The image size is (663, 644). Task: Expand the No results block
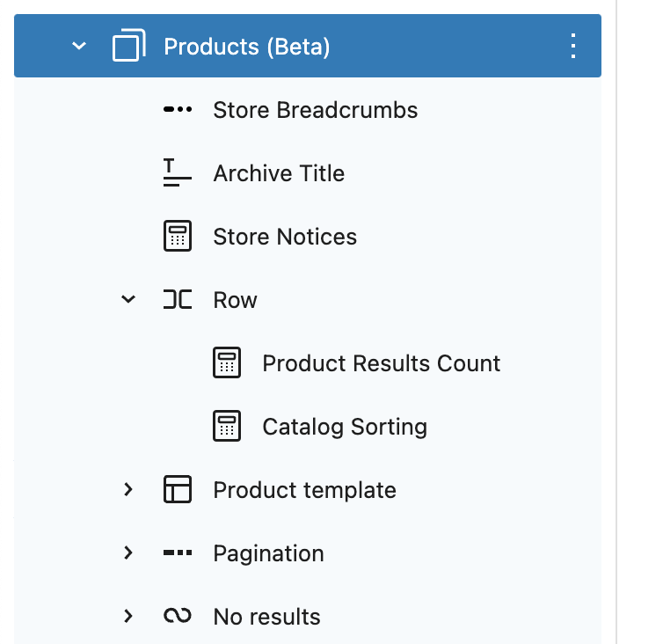point(128,616)
